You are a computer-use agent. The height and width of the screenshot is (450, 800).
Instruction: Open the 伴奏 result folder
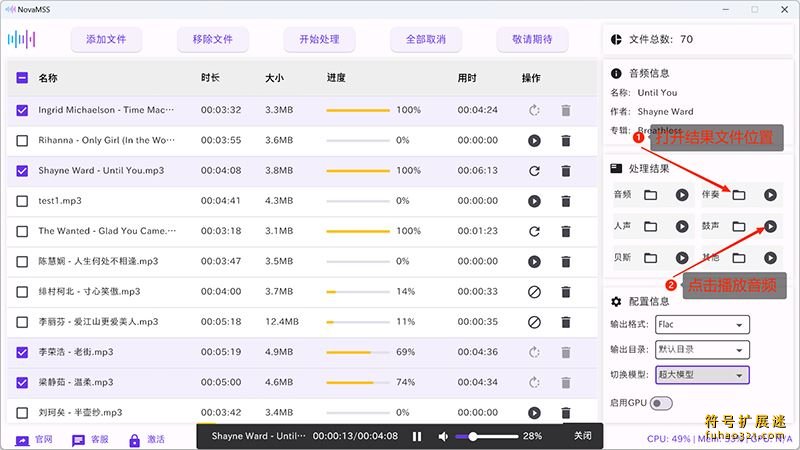click(739, 195)
